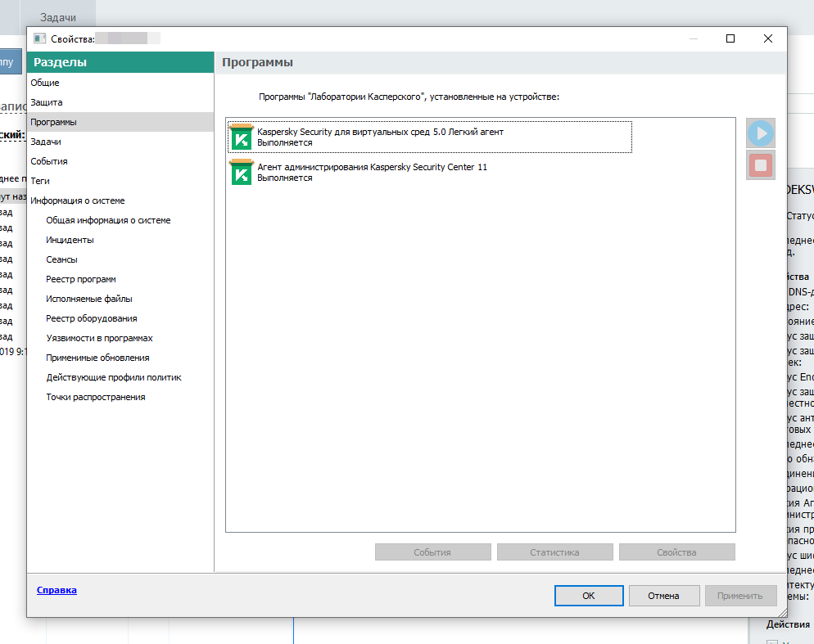Click the green start (play) button
This screenshot has width=814, height=644.
(761, 133)
